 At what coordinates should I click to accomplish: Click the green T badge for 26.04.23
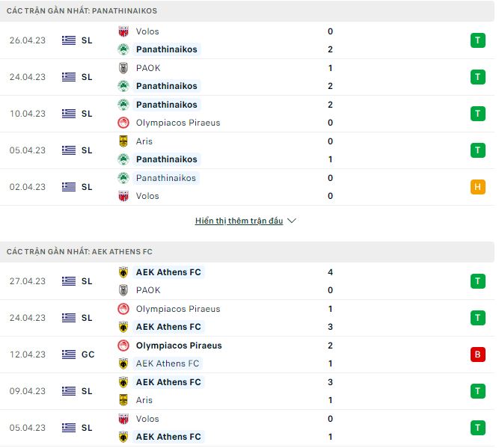point(477,40)
